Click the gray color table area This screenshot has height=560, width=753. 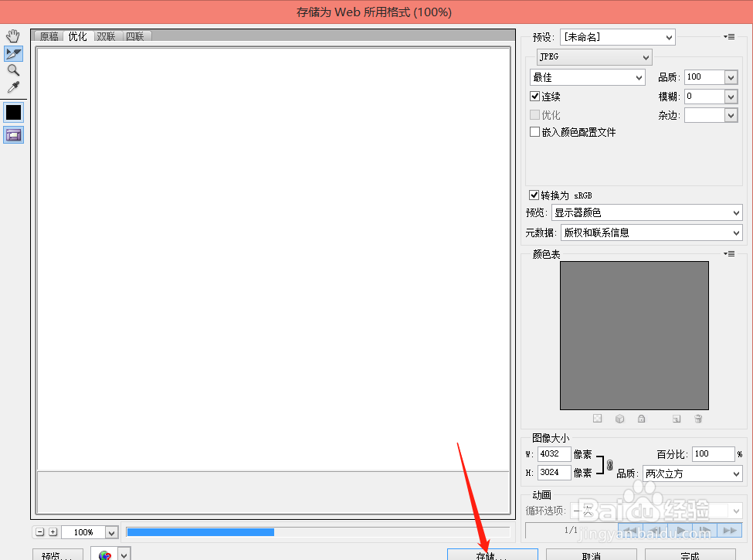634,335
